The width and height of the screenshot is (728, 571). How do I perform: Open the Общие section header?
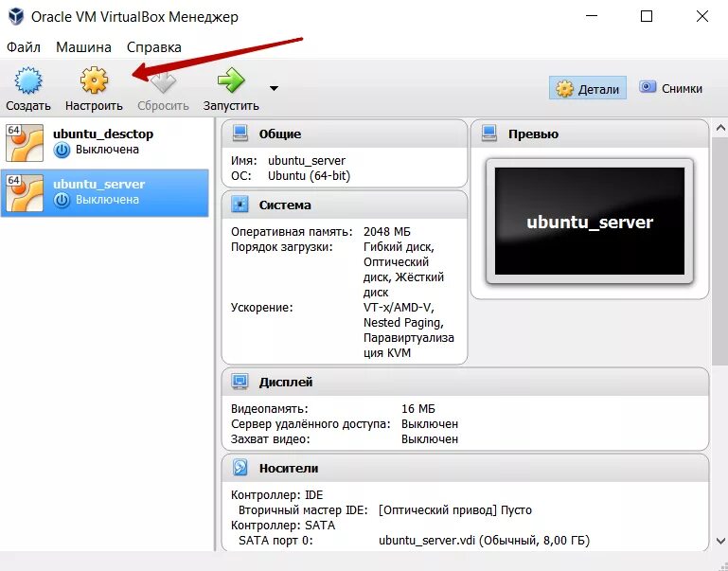click(345, 134)
